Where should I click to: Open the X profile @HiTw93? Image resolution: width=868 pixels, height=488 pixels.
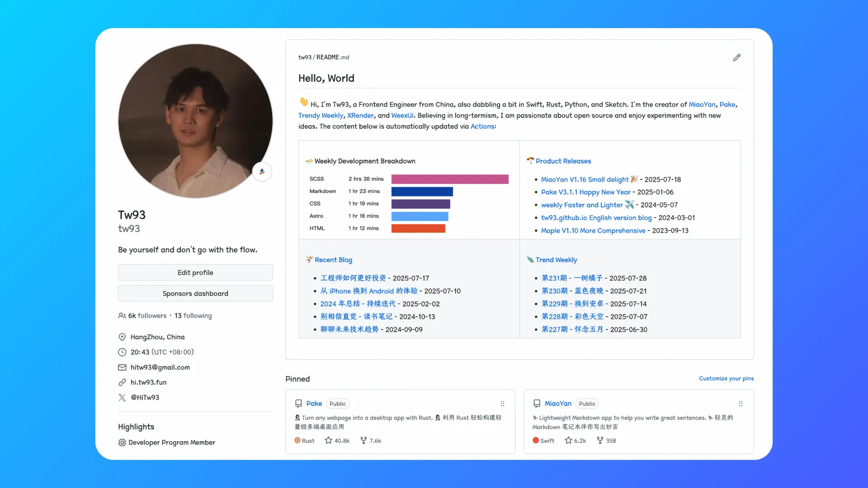point(145,398)
